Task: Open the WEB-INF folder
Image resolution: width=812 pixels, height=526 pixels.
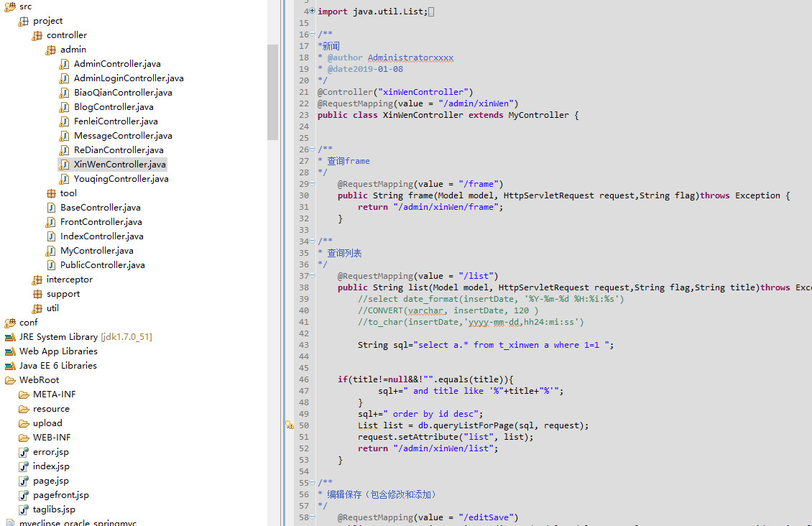Action: coord(52,438)
